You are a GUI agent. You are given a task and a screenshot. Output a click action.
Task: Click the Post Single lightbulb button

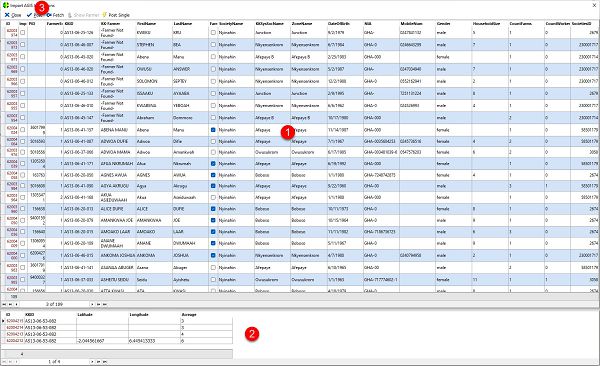coord(116,15)
